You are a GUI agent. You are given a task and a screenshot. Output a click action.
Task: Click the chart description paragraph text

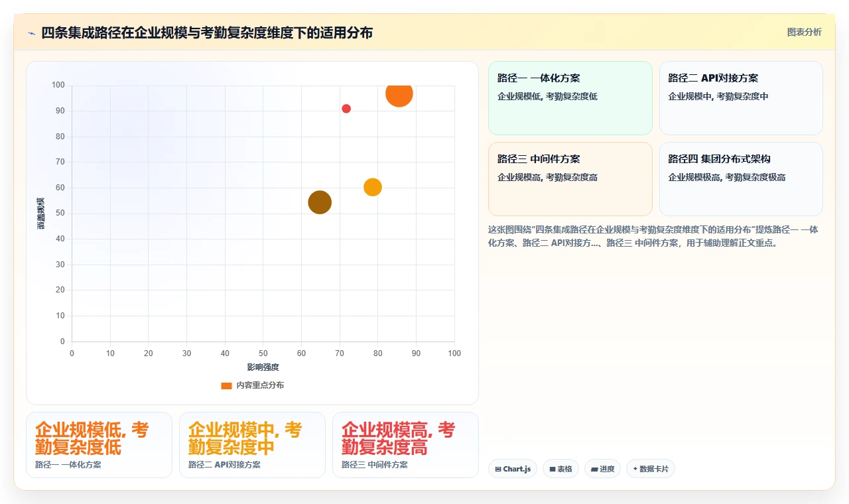(x=653, y=236)
